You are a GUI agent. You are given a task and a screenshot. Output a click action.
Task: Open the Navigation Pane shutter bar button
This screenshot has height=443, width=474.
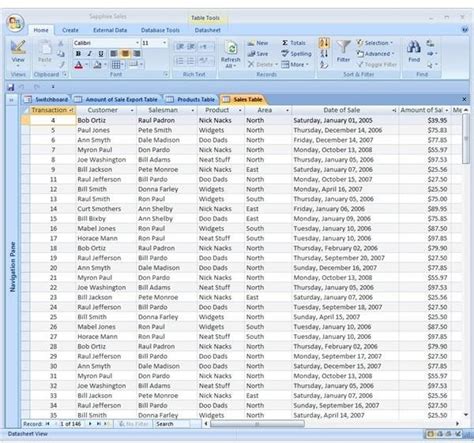(x=11, y=100)
